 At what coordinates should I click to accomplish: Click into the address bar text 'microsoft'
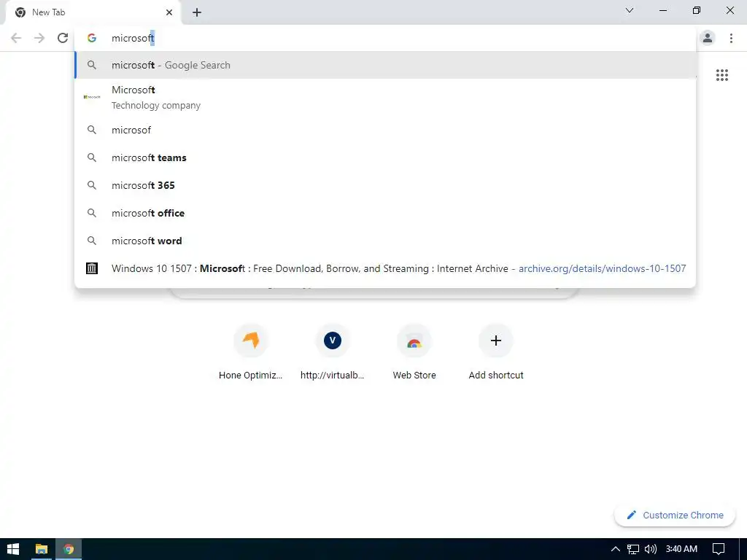click(x=133, y=38)
